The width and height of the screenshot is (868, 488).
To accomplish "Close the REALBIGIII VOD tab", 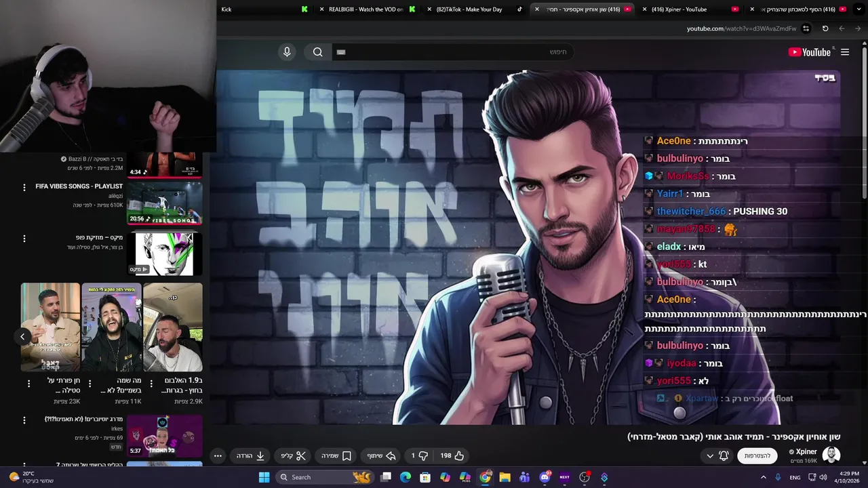I will tap(321, 9).
